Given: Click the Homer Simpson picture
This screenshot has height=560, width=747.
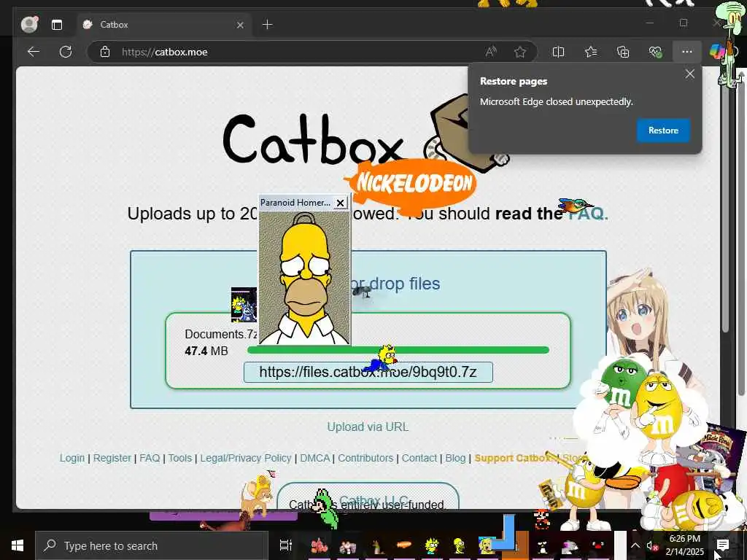Looking at the screenshot, I should click(304, 277).
